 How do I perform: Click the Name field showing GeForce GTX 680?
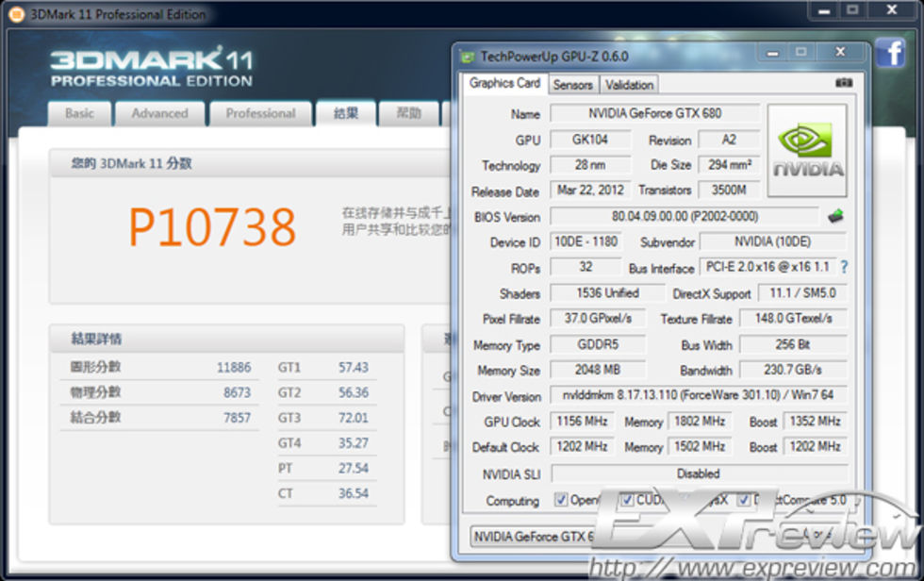654,113
